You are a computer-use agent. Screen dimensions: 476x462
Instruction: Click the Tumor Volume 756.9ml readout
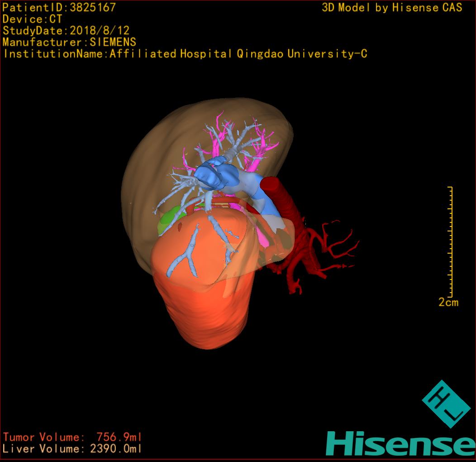pos(72,437)
